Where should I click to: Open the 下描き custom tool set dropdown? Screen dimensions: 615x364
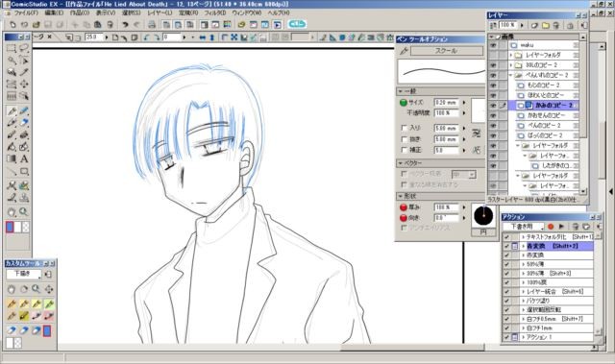24,274
